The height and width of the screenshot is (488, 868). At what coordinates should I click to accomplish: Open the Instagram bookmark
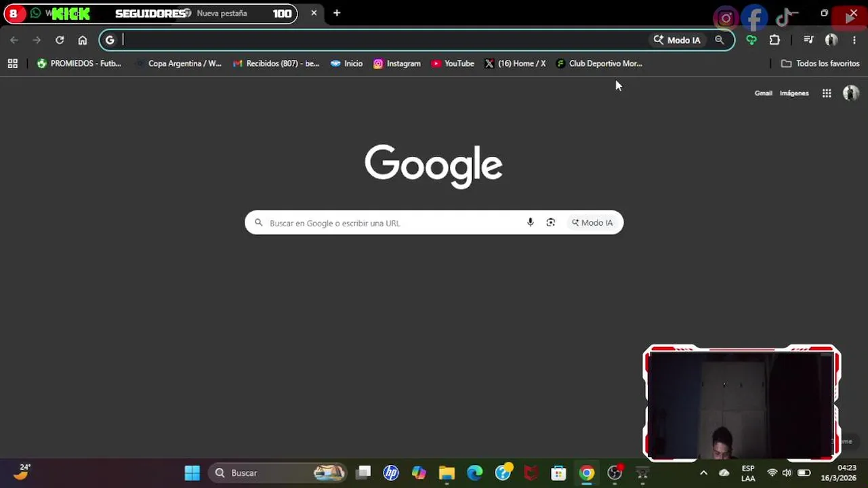[x=397, y=64]
